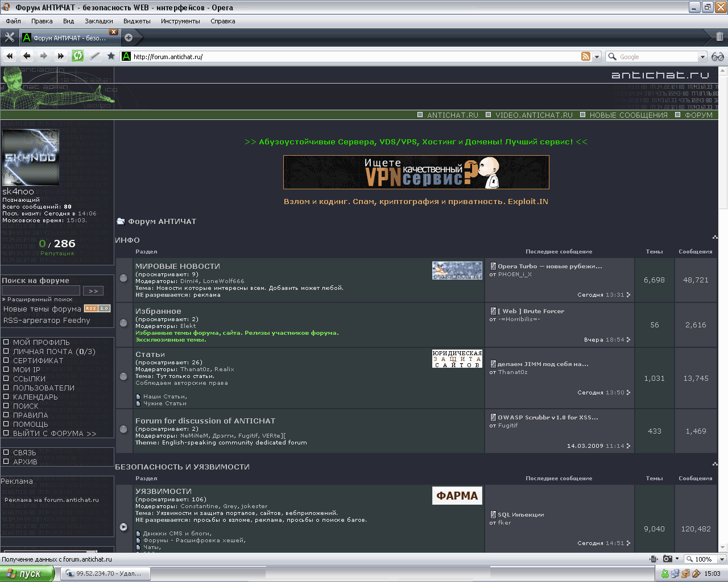This screenshot has width=728, height=582.
Task: Open the Файл menu
Action: tap(14, 21)
